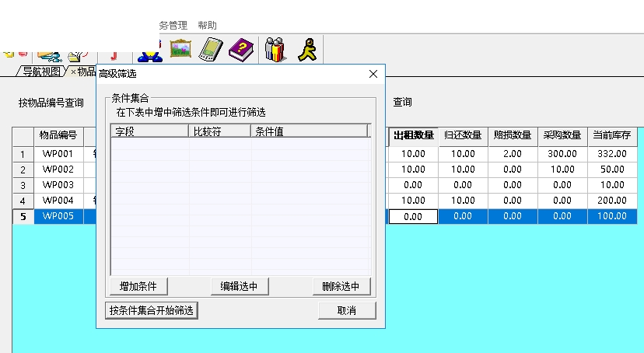Viewport: 644px width, 353px height.
Task: Click the 编辑选中 button
Action: (240, 286)
